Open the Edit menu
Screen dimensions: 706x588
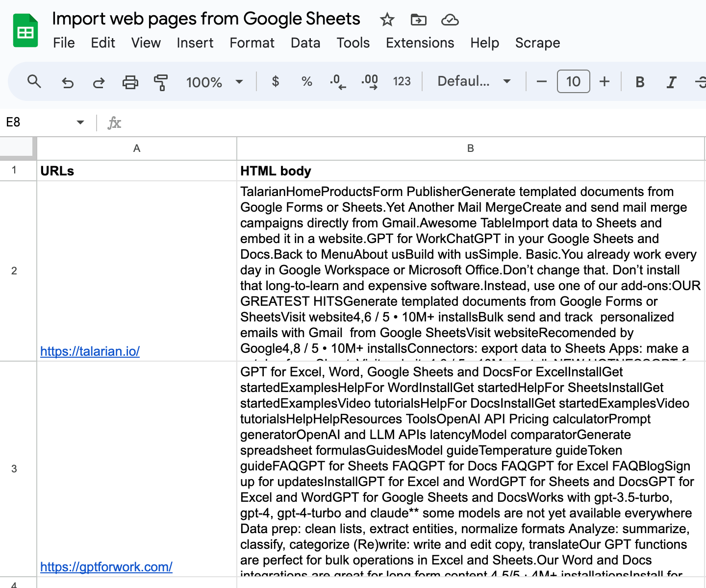(103, 43)
